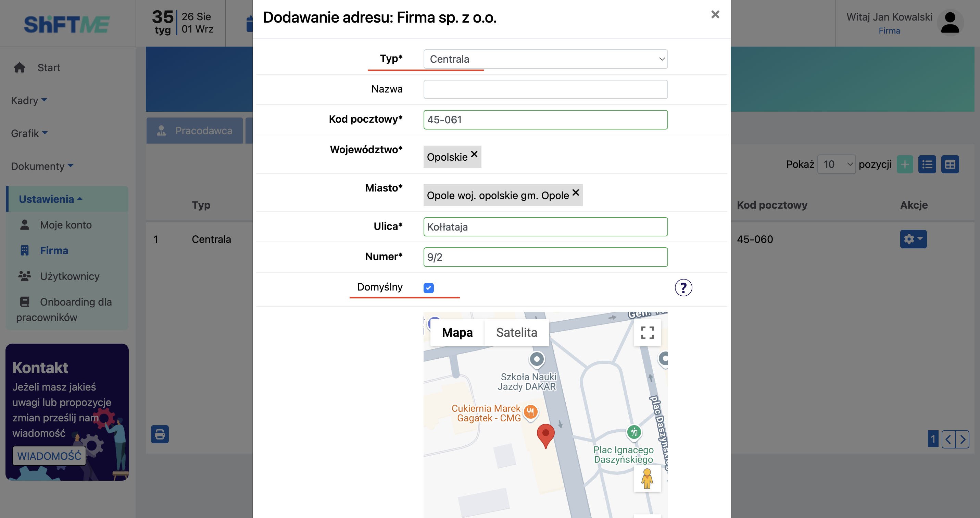The width and height of the screenshot is (980, 518).
Task: Open Firma settings page
Action: (x=54, y=250)
